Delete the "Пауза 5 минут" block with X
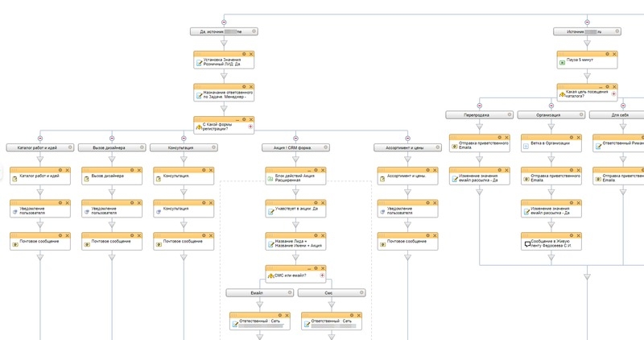 tap(613, 54)
